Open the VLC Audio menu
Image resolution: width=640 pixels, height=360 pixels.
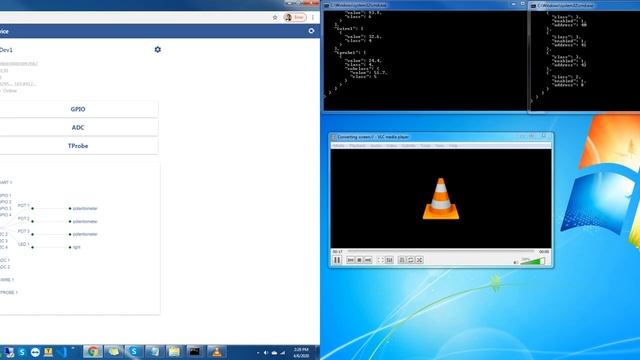[x=376, y=146]
